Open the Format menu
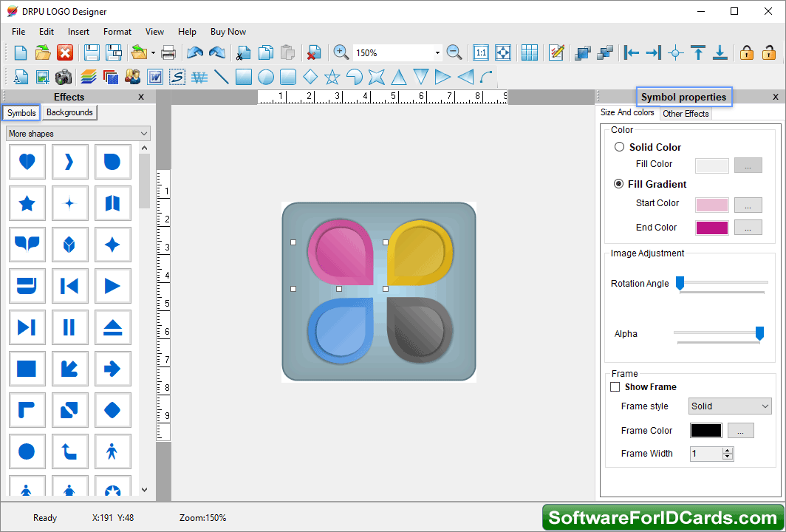Screen dimensions: 786x532 117,32
